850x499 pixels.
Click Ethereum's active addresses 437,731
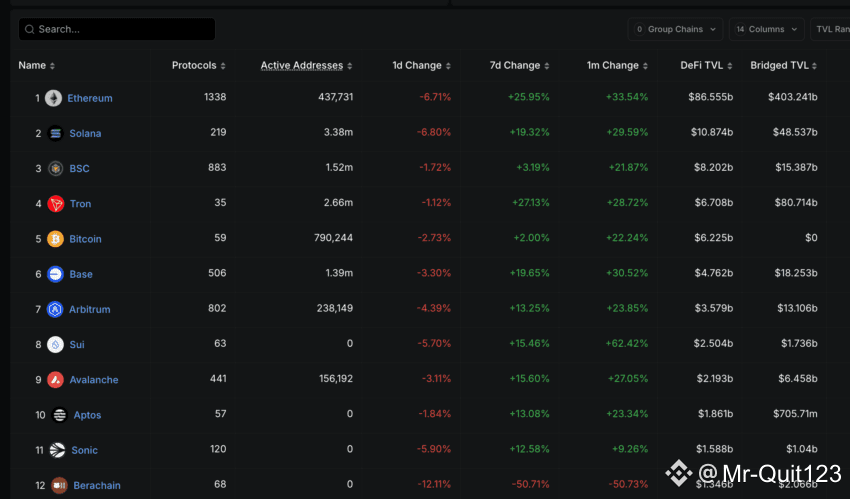click(x=336, y=97)
